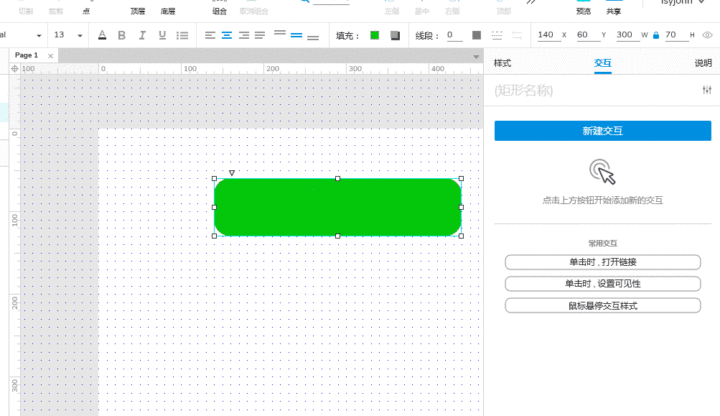Viewport: 720px width, 416px height.
Task: Click the bottom-left resize handle
Action: click(x=214, y=236)
